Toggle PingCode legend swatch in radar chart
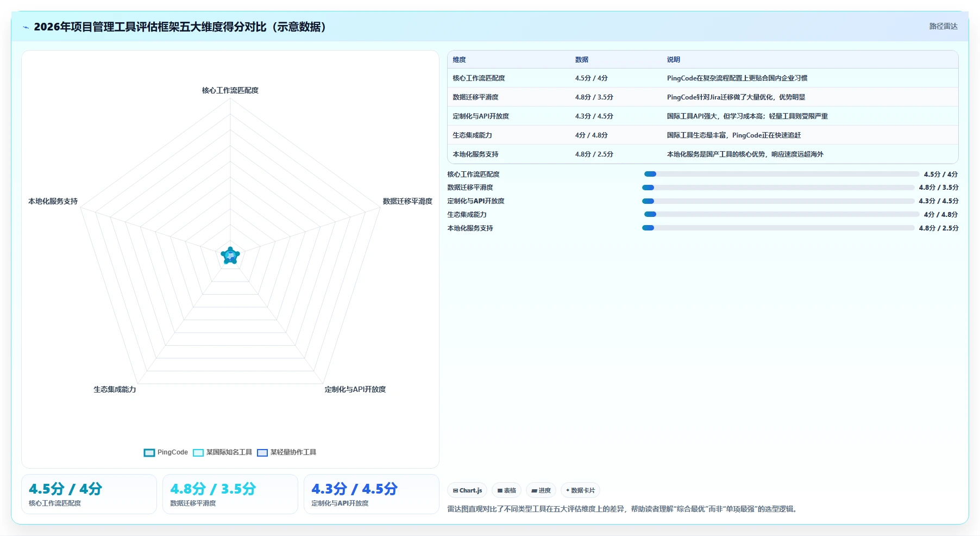980x536 pixels. tap(149, 452)
